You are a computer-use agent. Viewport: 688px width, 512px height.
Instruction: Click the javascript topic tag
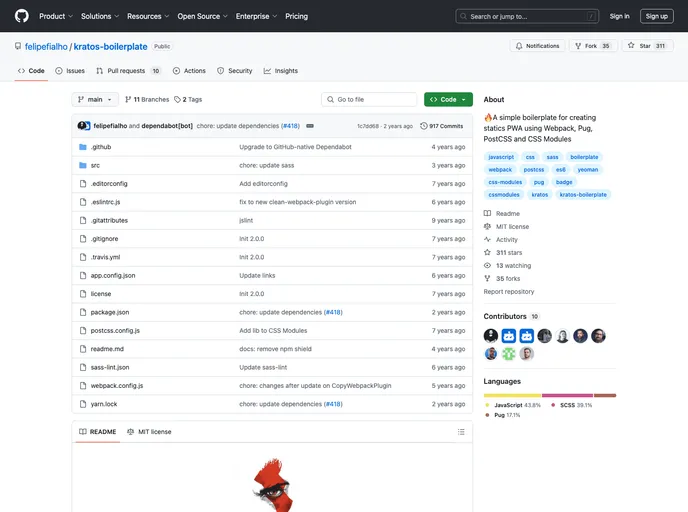(x=501, y=157)
